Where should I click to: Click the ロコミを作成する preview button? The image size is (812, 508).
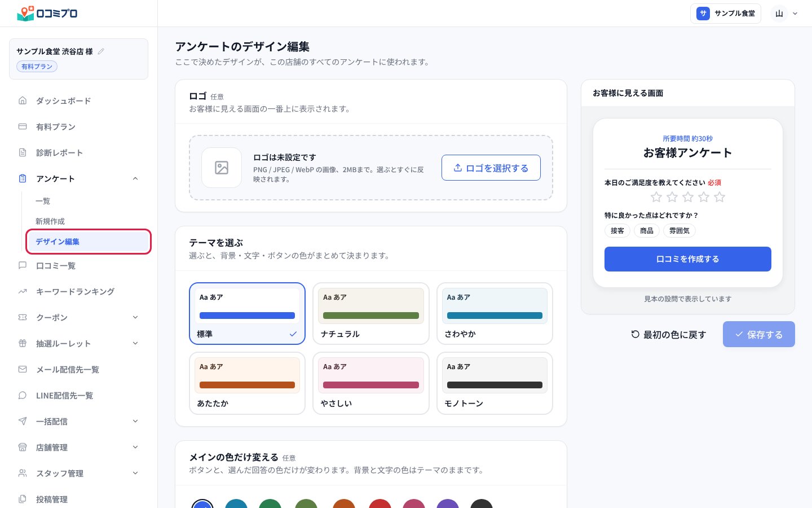[x=688, y=259]
